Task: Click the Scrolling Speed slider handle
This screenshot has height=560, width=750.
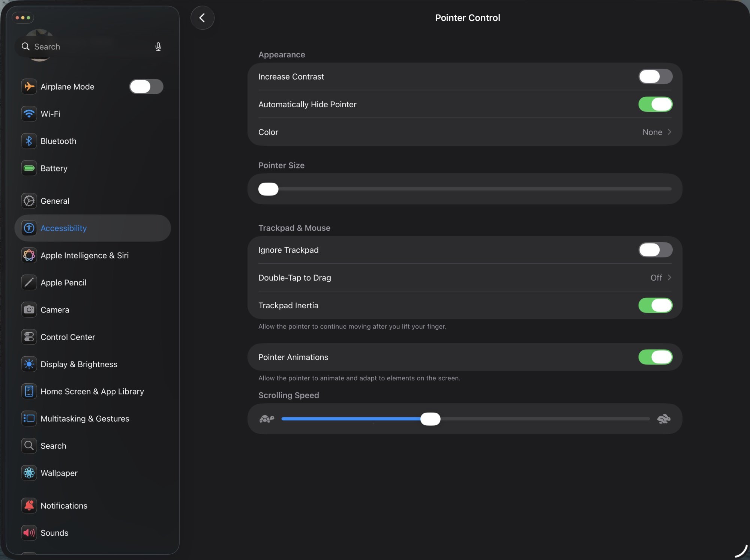Action: tap(430, 419)
